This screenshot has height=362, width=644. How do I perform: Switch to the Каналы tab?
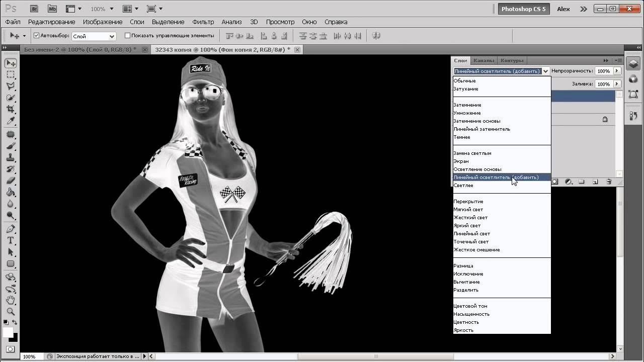pyautogui.click(x=484, y=60)
